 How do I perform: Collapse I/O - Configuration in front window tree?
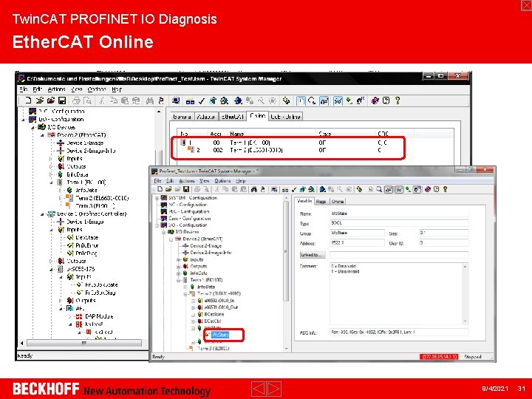157,225
